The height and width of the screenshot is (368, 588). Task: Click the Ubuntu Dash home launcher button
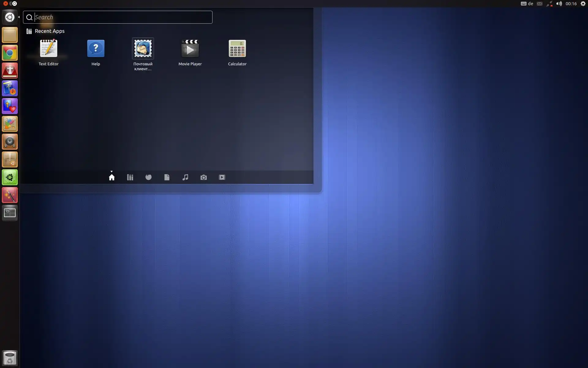pyautogui.click(x=10, y=17)
